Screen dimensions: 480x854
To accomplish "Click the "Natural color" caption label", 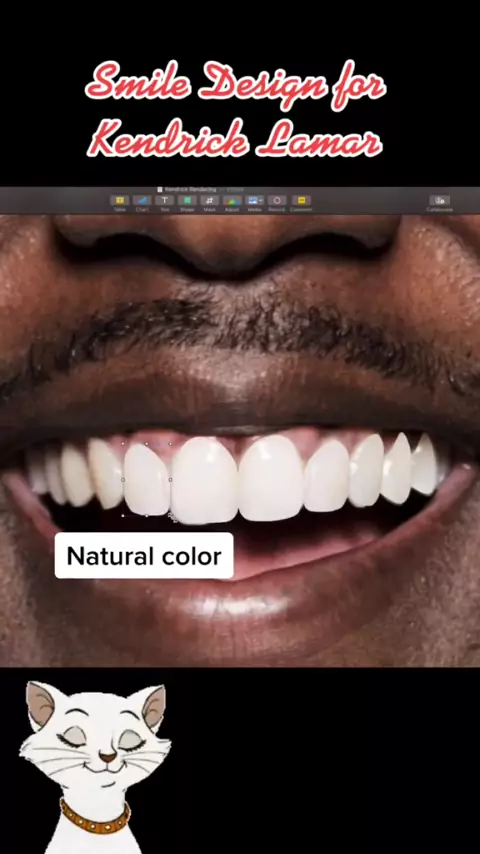I will [144, 556].
